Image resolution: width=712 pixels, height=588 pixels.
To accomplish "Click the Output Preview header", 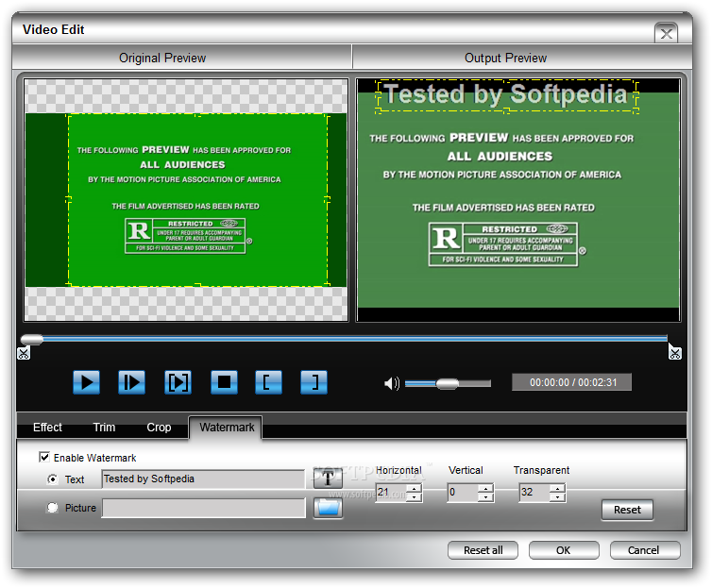I will pos(522,58).
